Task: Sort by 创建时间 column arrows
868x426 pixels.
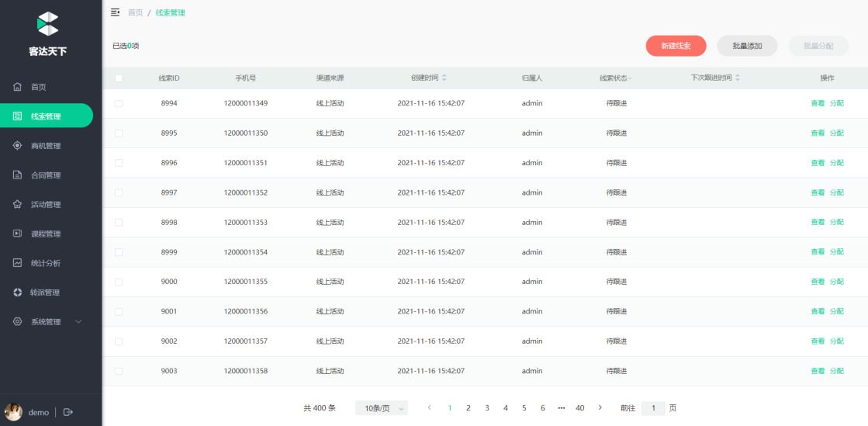Action: 444,78
